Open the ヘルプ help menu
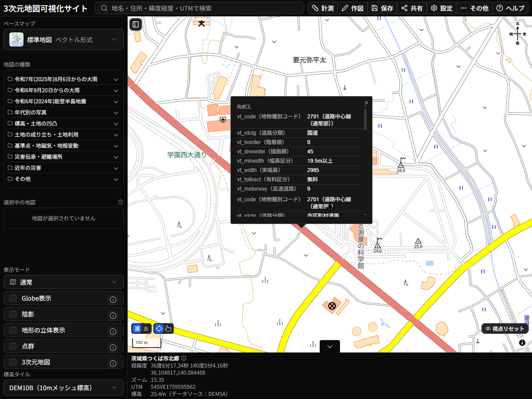 [510, 8]
